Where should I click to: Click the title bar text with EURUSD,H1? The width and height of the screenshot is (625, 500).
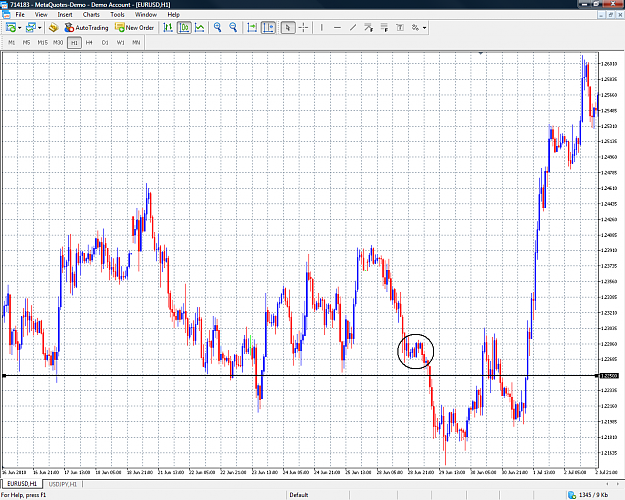point(90,5)
